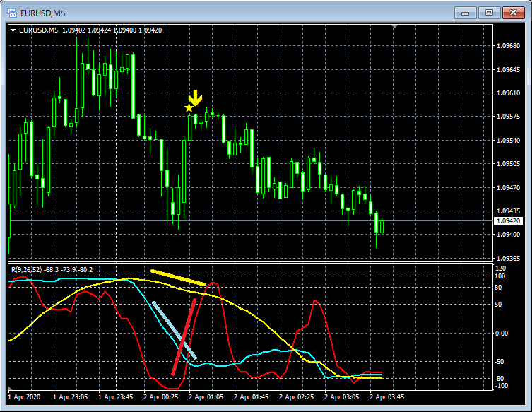The width and height of the screenshot is (532, 412).
Task: Click the 2 Apr 02:25 time label
Action: point(296,396)
